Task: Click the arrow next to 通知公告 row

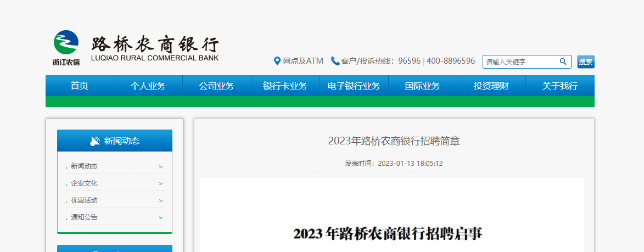Action: click(x=161, y=217)
